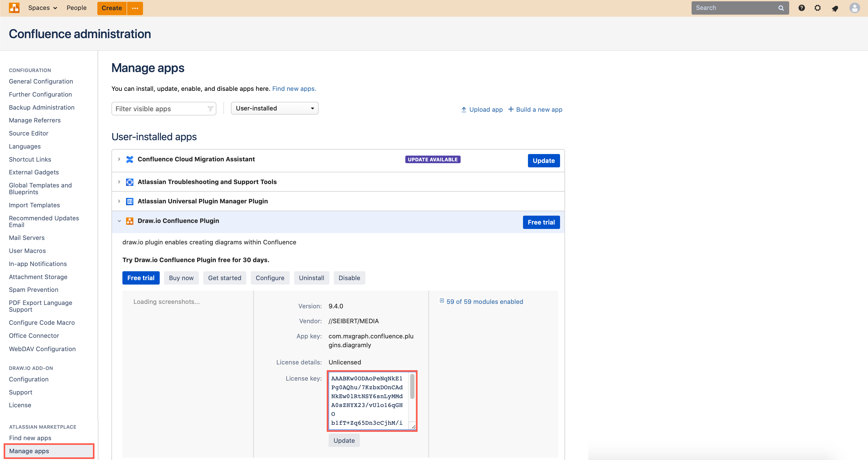Image resolution: width=868 pixels, height=460 pixels.
Task: Open settings with the gear icon
Action: point(818,8)
